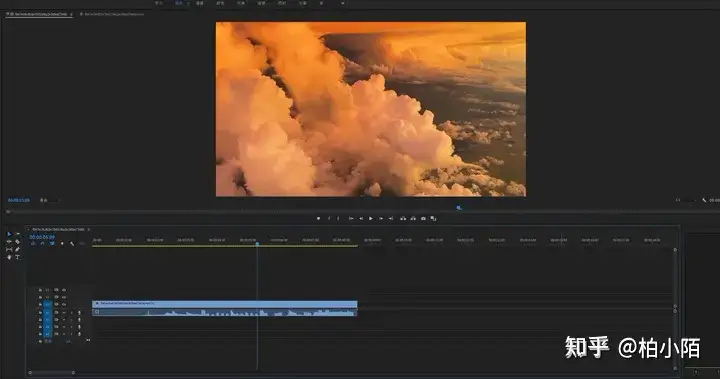Open timeline display settings wrench
This screenshot has width=720, height=379.
coord(72,243)
